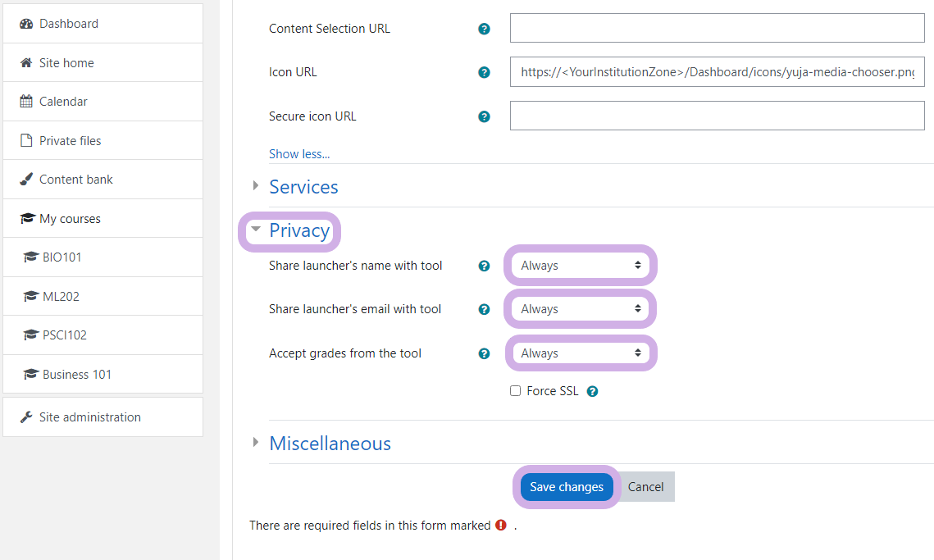Click the Show less link
Viewport: 934px width, 560px height.
point(299,153)
